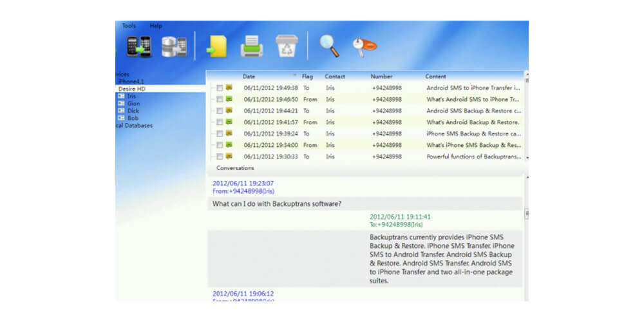Click message icon in 19:30:33 row

coord(229,156)
